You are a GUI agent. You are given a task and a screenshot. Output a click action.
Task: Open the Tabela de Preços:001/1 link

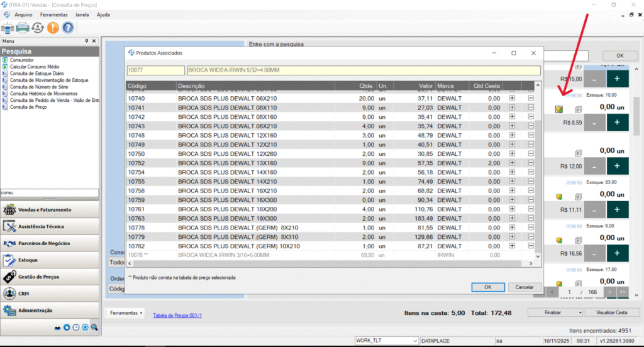pyautogui.click(x=177, y=315)
